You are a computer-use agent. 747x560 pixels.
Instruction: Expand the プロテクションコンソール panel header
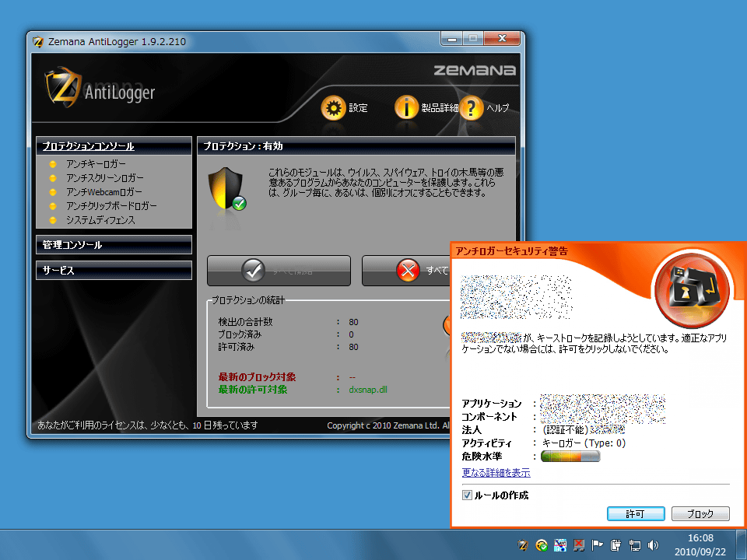click(x=114, y=146)
